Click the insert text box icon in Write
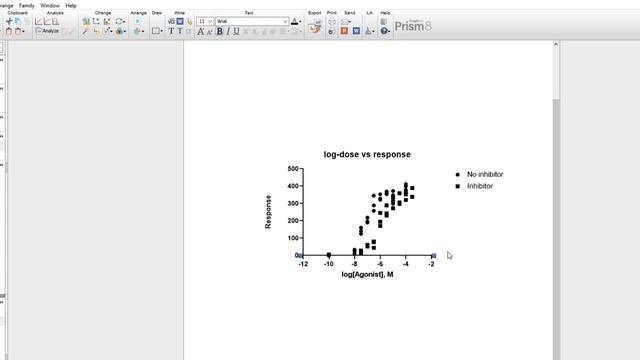The height and width of the screenshot is (360, 640). click(x=180, y=21)
